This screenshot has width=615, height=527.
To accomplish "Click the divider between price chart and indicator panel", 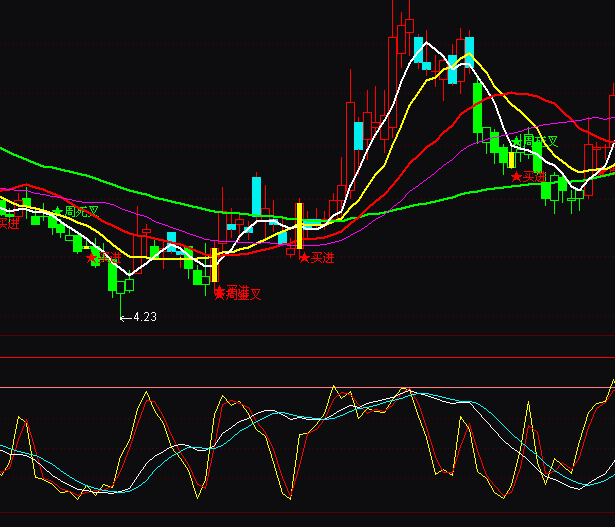I will [307, 357].
